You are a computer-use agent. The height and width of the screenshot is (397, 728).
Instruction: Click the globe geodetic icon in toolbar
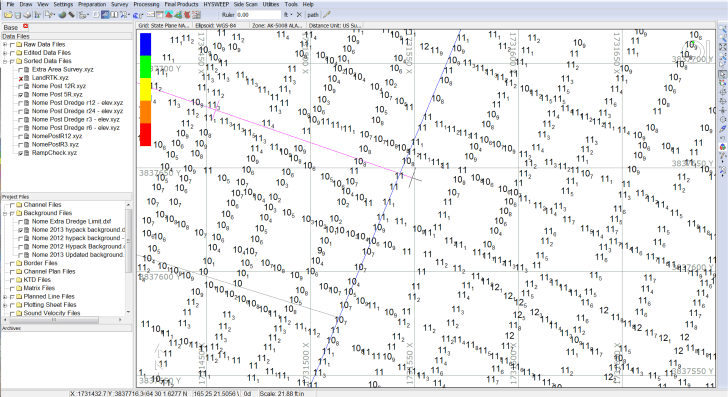point(62,15)
